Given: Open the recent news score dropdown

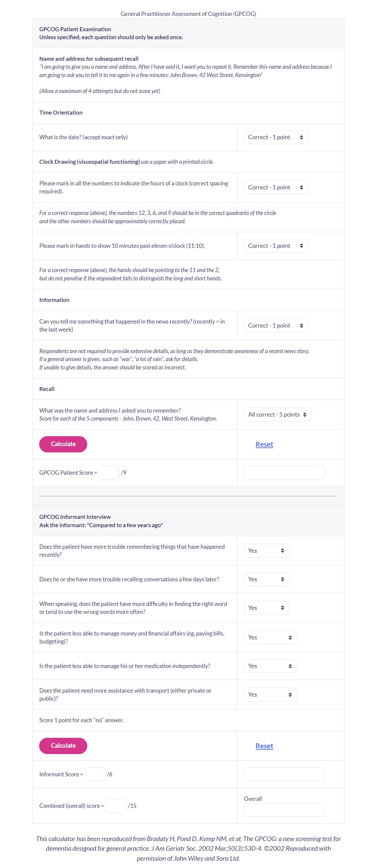Looking at the screenshot, I should tap(276, 326).
